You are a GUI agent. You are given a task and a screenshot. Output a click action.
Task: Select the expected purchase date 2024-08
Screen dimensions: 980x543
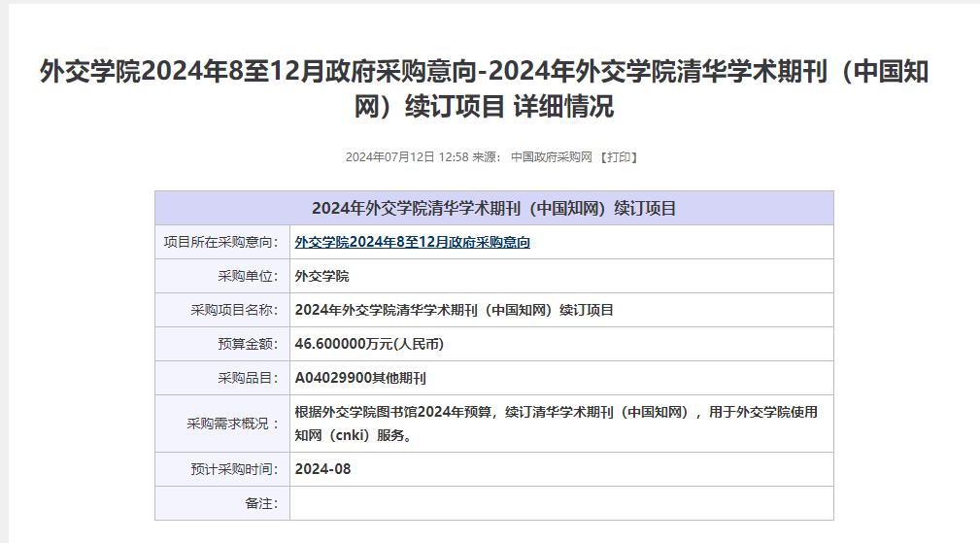[322, 469]
